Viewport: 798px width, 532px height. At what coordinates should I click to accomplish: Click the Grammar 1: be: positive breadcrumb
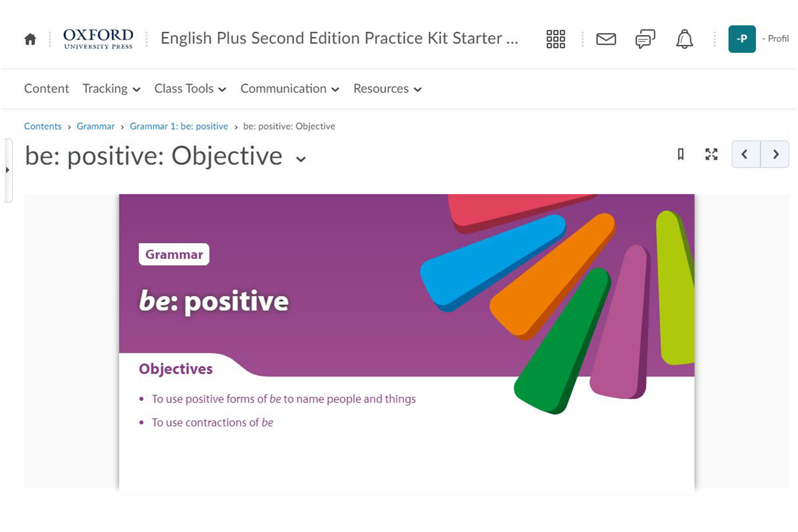(x=179, y=126)
